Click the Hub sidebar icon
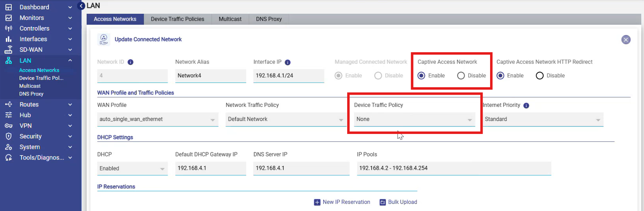This screenshot has height=211, width=644. coord(8,115)
